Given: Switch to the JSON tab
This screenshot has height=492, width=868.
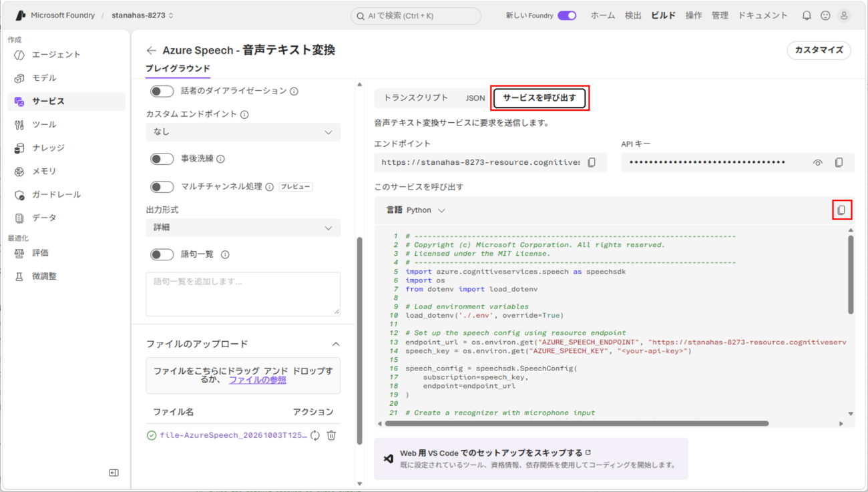Looking at the screenshot, I should [475, 98].
